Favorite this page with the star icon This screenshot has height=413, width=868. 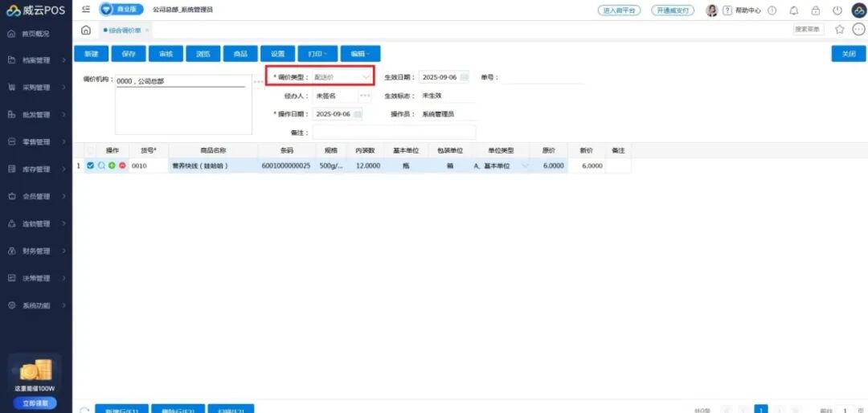[x=840, y=30]
